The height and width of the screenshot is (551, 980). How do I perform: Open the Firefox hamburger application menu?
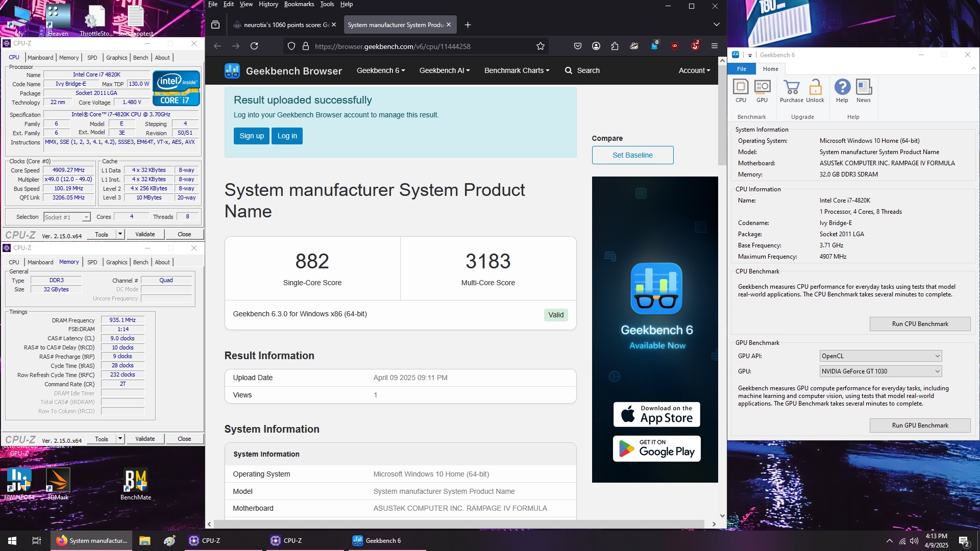[x=715, y=46]
